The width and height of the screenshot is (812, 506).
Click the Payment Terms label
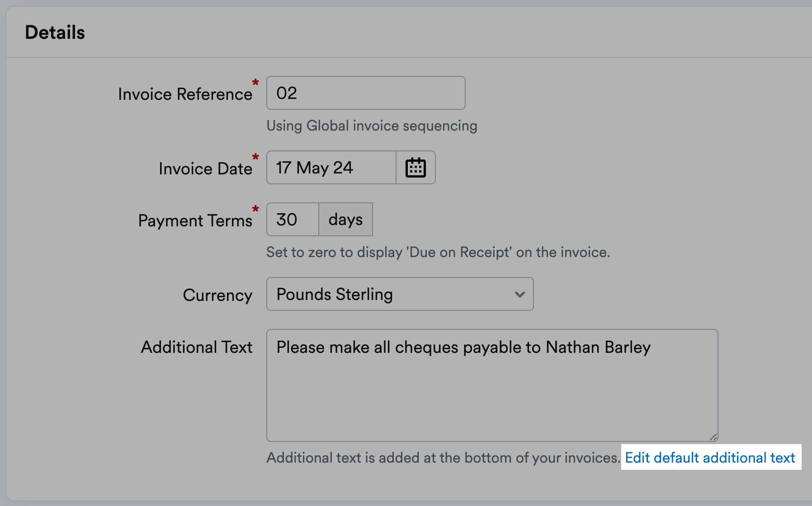(195, 220)
